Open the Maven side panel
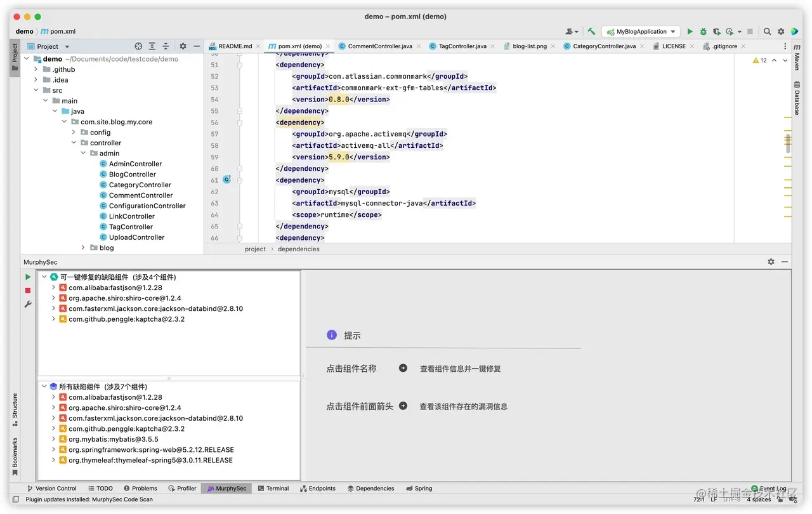Screen dimensions: 812x514 [797, 58]
